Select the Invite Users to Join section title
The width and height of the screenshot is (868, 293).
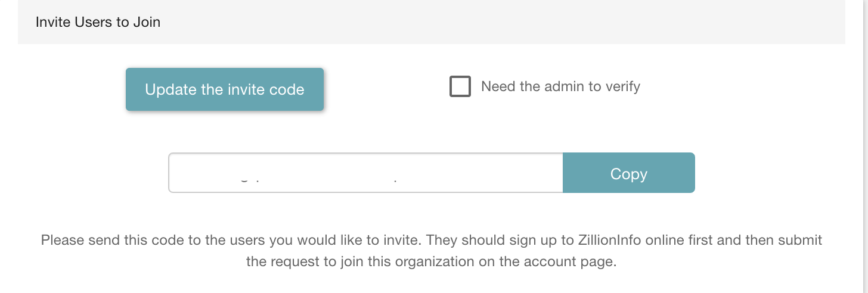[98, 22]
